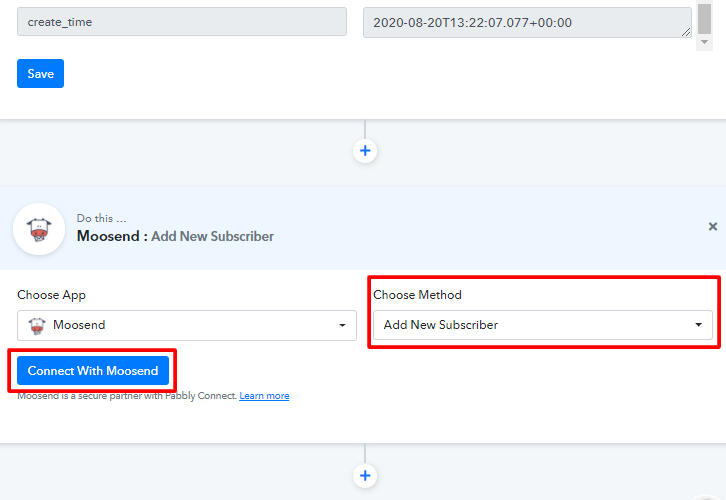The width and height of the screenshot is (726, 500).
Task: Open the Learn more link
Action: coord(264,396)
